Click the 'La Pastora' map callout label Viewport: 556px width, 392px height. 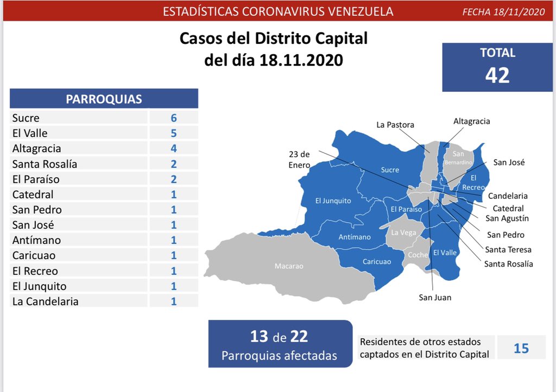tap(395, 125)
